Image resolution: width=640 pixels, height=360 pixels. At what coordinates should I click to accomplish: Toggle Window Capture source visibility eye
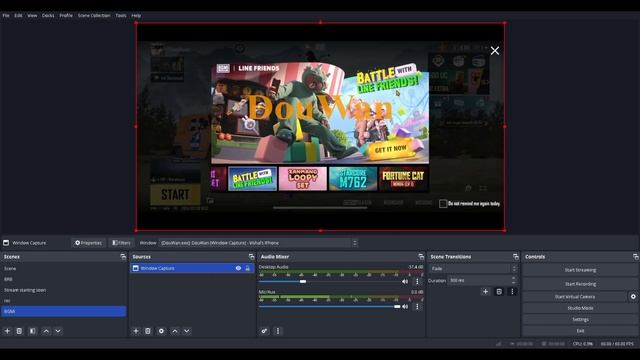238,268
